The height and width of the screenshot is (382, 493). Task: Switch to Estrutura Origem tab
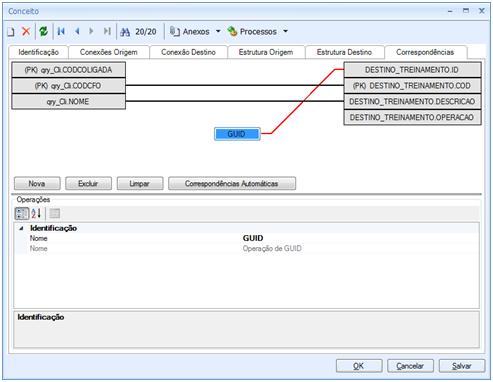pyautogui.click(x=266, y=52)
